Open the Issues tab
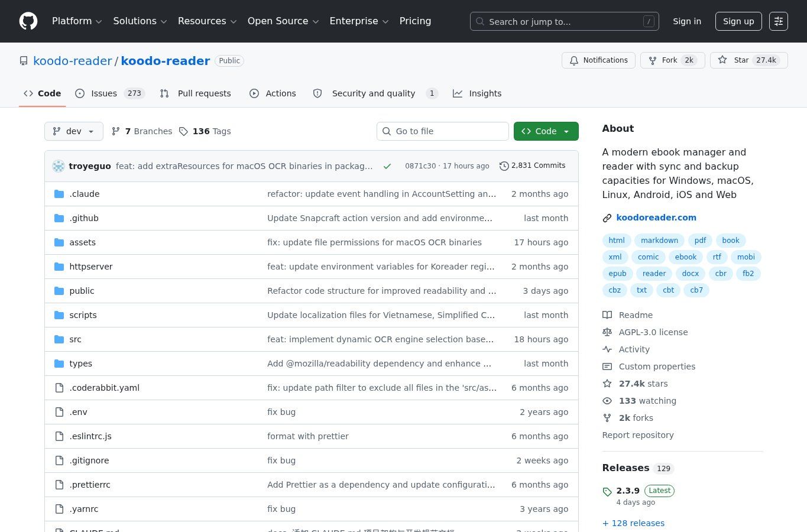 (111, 93)
